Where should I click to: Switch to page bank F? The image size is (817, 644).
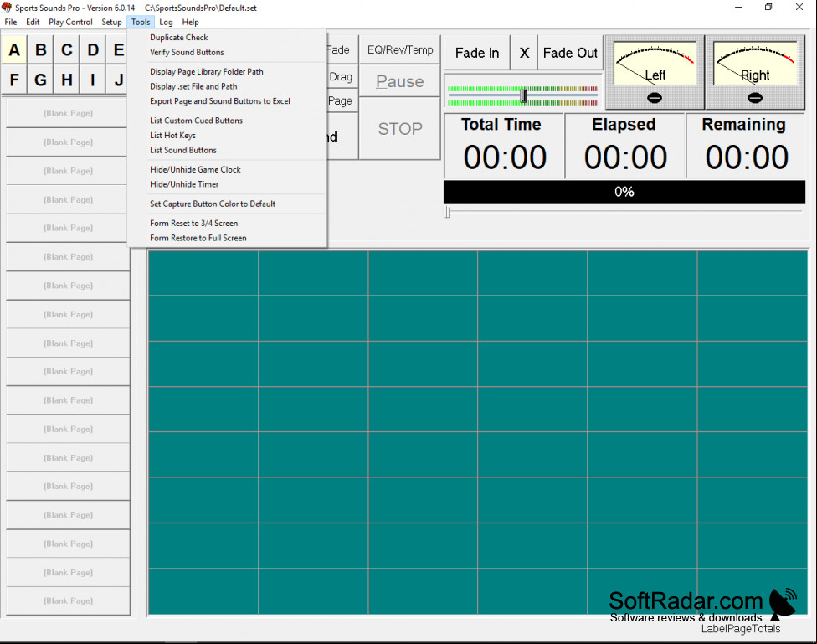pos(14,80)
